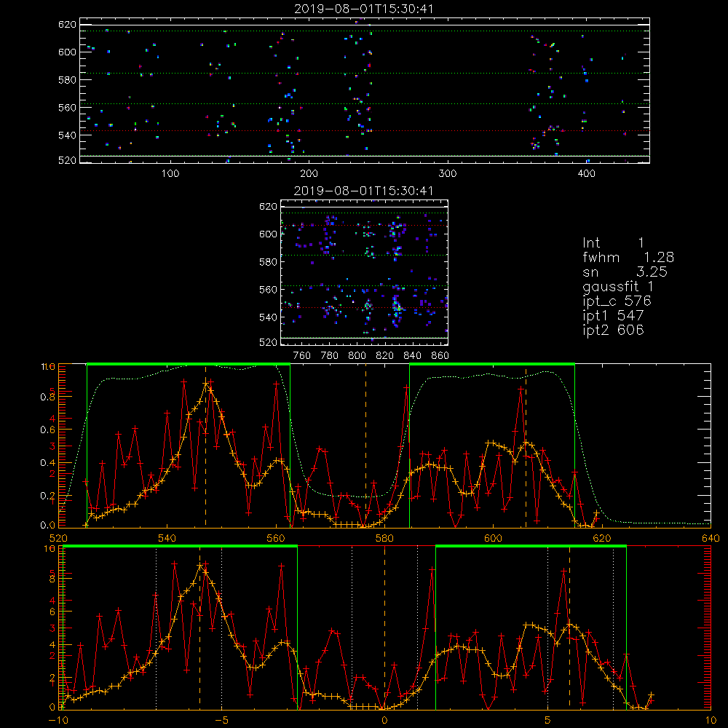This screenshot has height=728, width=728.
Task: Click x-axis label 800 on middle image
Action: (357, 356)
